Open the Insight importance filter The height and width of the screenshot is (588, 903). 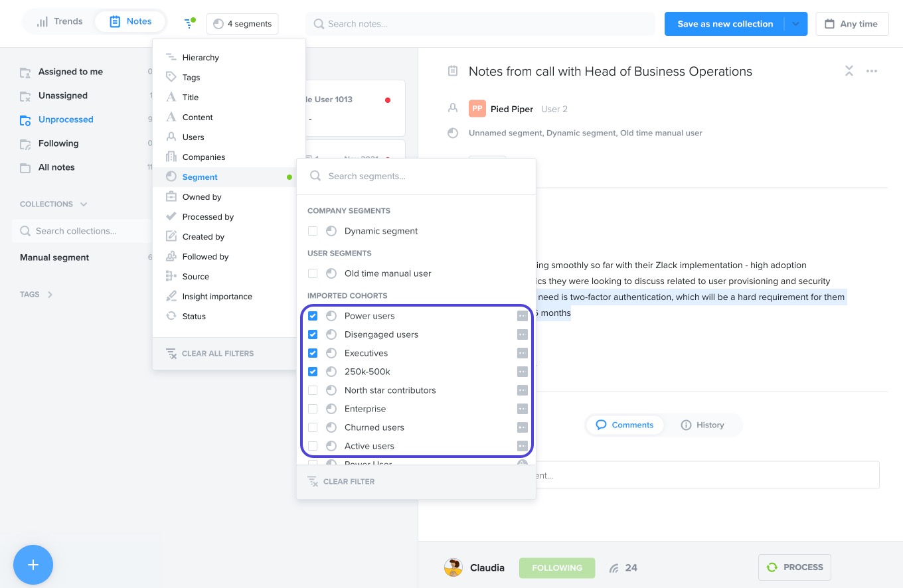[x=217, y=296]
